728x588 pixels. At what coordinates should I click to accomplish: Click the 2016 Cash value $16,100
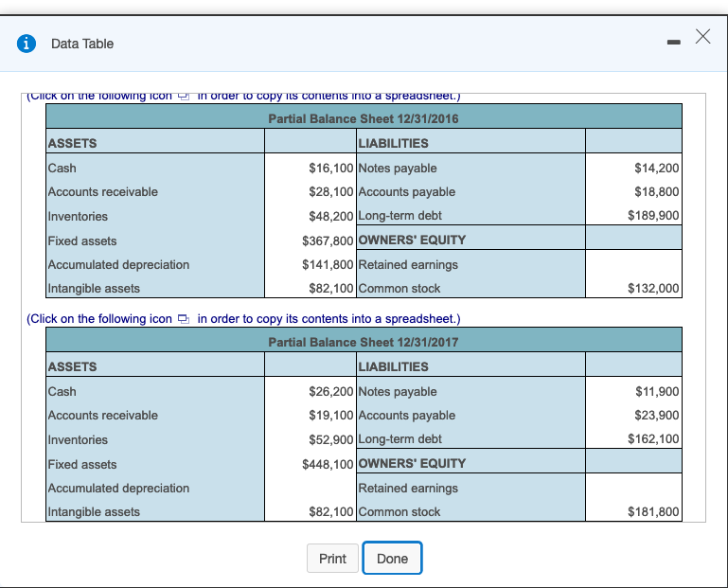coord(331,169)
